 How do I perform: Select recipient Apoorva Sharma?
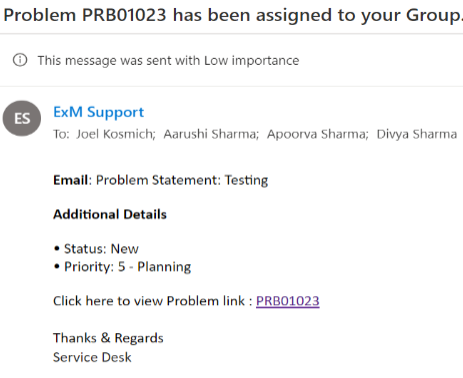click(x=317, y=134)
